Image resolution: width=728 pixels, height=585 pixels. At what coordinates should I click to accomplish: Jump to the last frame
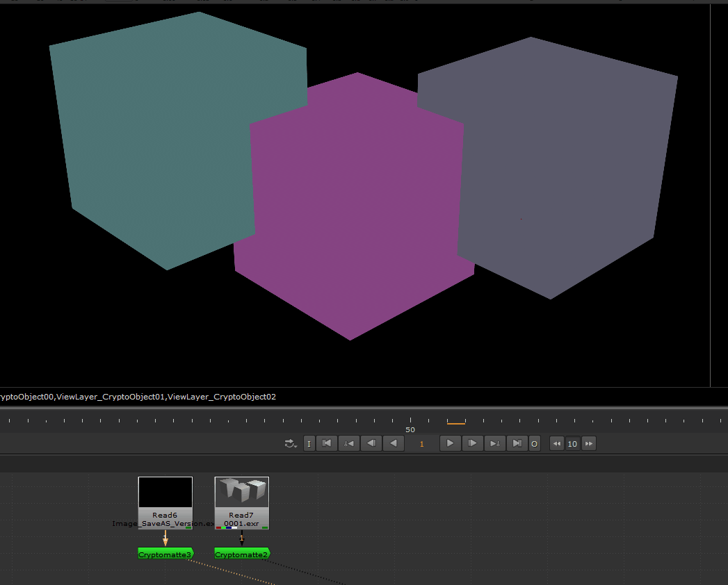(517, 443)
